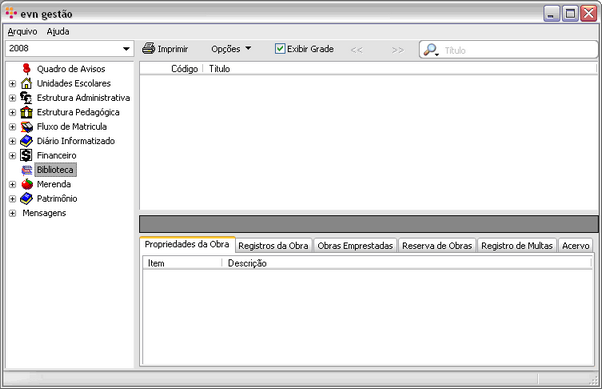
Task: Expand the Merenda tree node
Action: [12, 184]
